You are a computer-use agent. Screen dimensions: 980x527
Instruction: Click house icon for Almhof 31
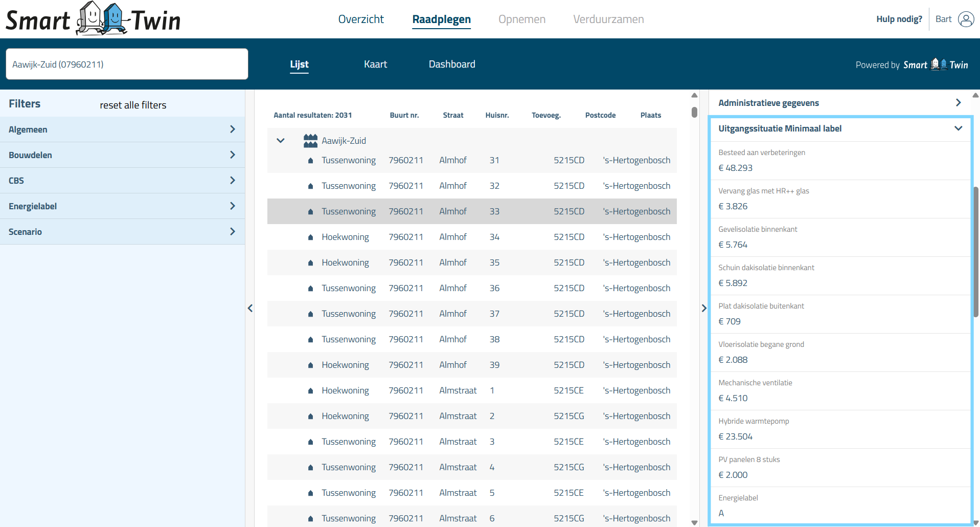point(310,161)
